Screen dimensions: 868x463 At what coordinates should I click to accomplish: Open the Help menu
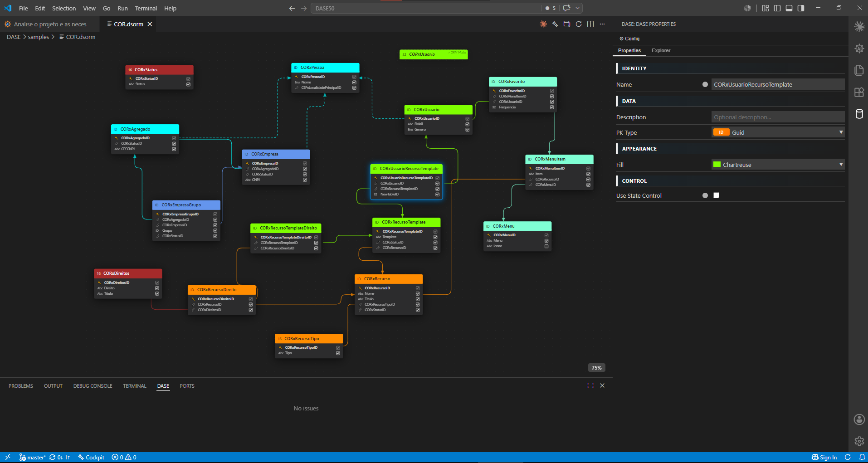pyautogui.click(x=170, y=8)
